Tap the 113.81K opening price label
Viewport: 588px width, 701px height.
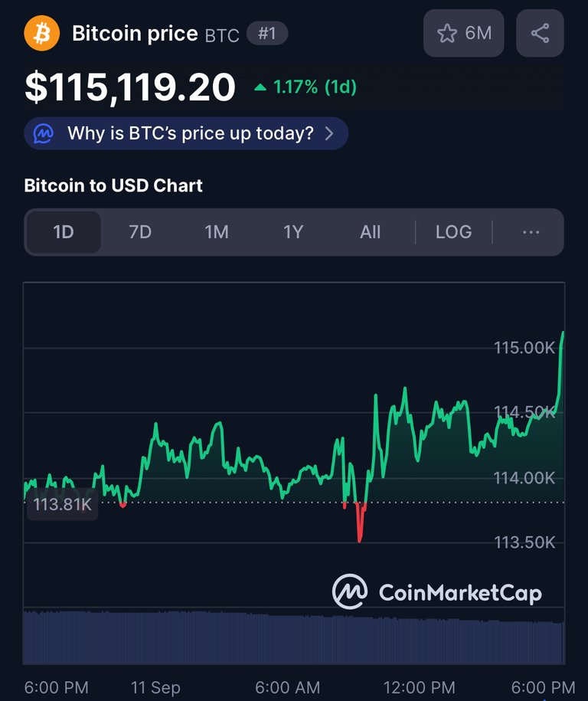[62, 504]
